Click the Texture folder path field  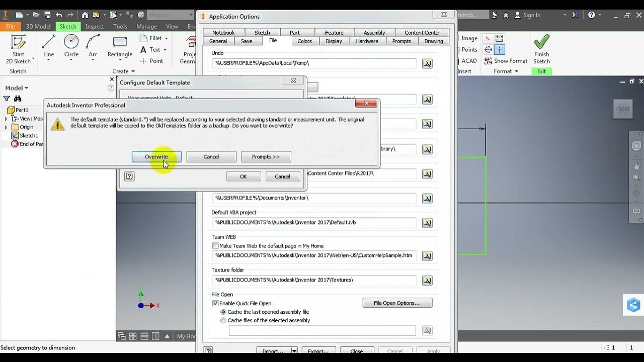[x=314, y=280]
